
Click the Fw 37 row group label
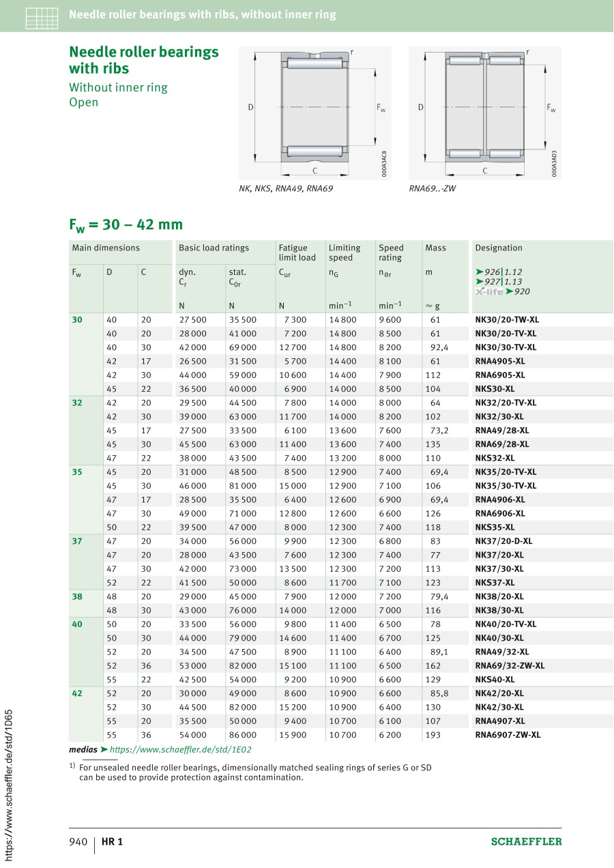pos(77,540)
